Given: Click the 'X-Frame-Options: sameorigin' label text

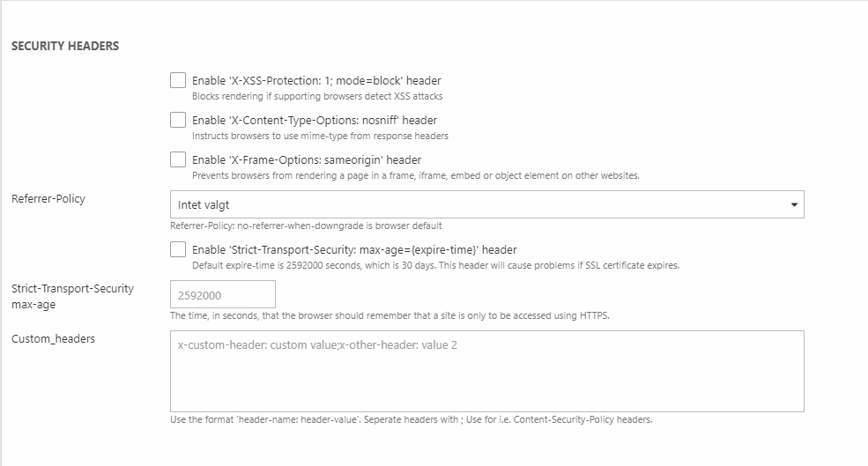Looking at the screenshot, I should click(x=307, y=160).
